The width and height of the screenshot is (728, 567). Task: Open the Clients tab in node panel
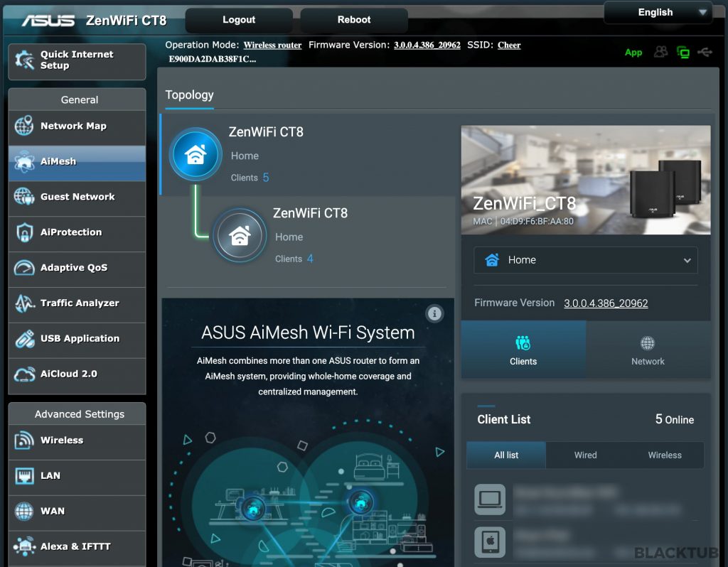tap(523, 350)
